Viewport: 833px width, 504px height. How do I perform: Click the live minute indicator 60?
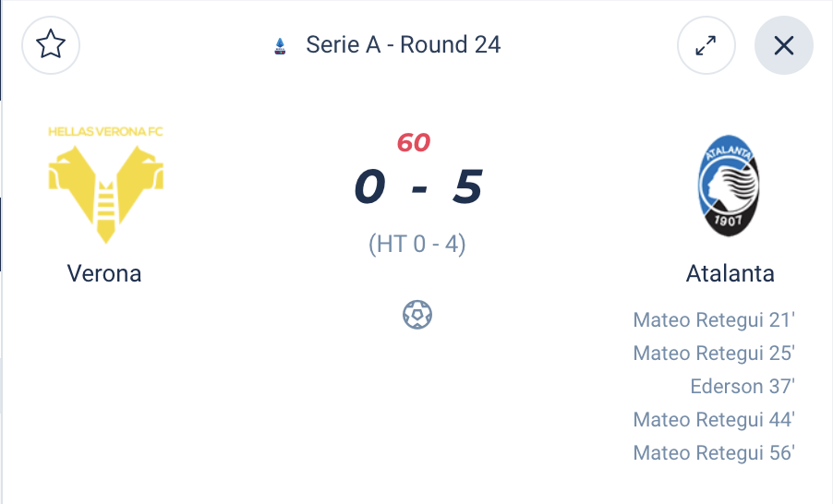tap(414, 143)
